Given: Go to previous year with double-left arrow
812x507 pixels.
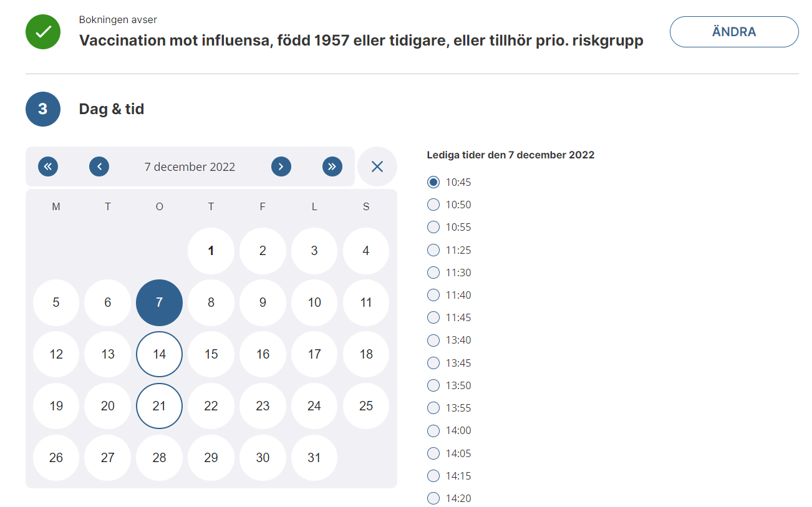Looking at the screenshot, I should pyautogui.click(x=48, y=167).
